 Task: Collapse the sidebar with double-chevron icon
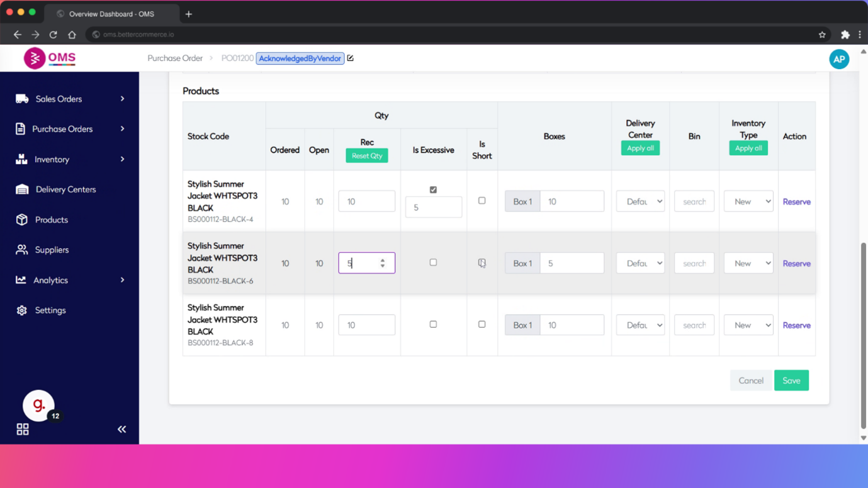point(121,430)
